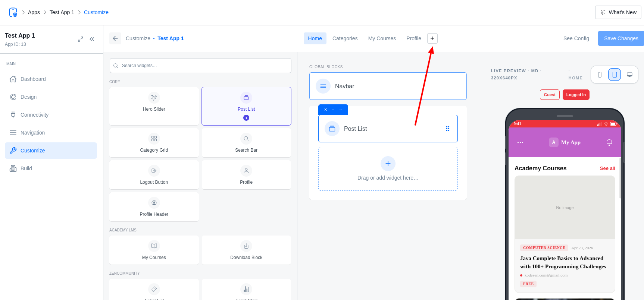Image resolution: width=644 pixels, height=300 pixels.
Task: Add the Download Block widget
Action: pyautogui.click(x=246, y=250)
